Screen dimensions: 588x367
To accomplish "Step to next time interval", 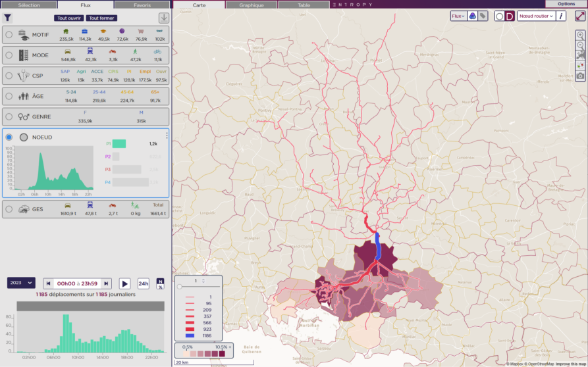I will tap(107, 283).
